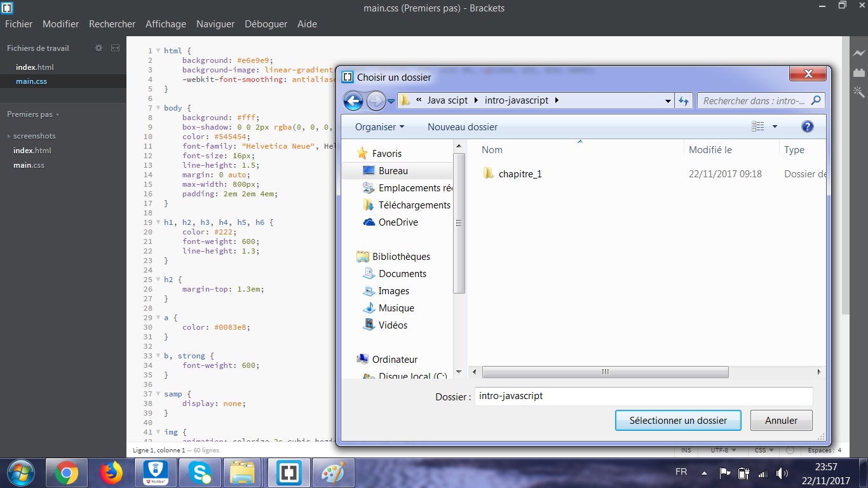The height and width of the screenshot is (488, 868).
Task: Open the Affichage menu
Action: pyautogui.click(x=165, y=24)
